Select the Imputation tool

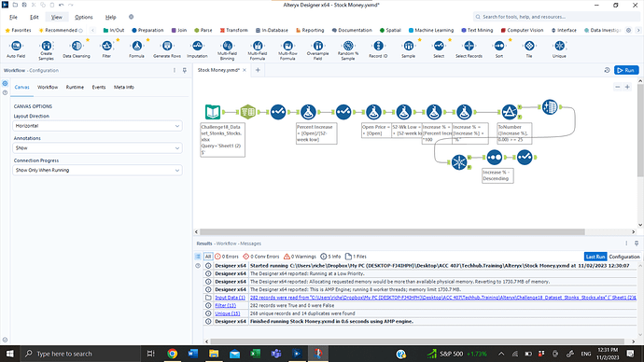point(197,49)
